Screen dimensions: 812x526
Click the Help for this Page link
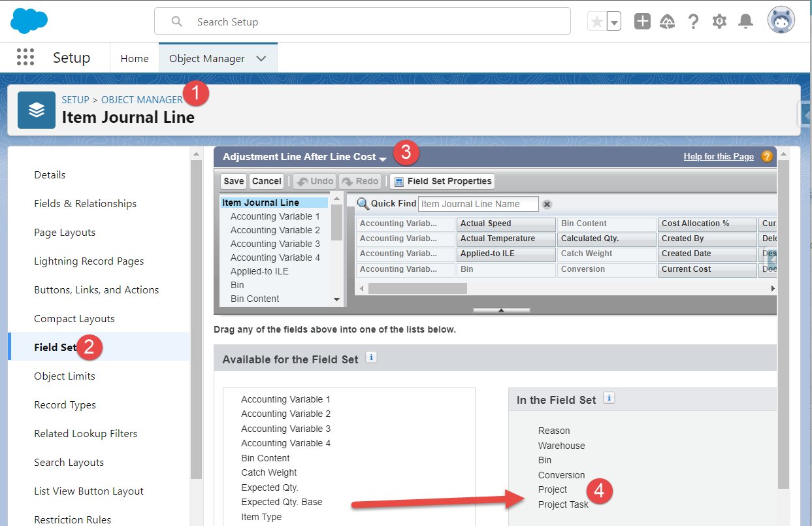[x=719, y=156]
